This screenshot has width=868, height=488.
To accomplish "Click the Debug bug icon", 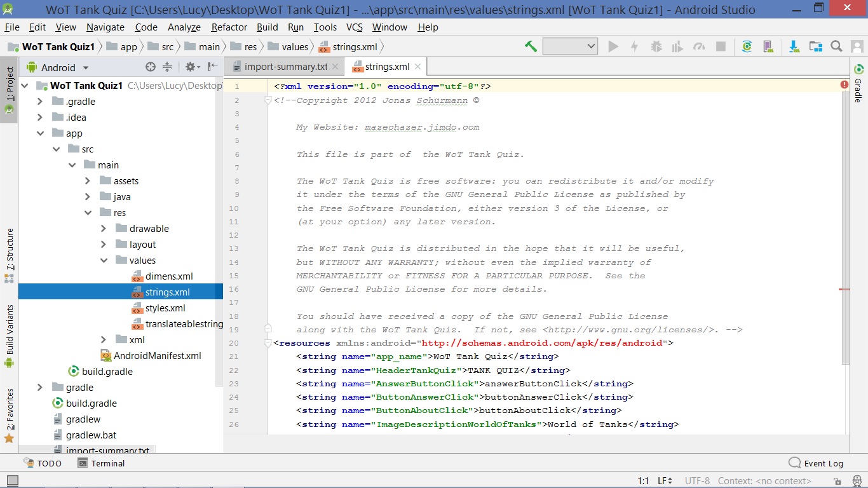I will click(x=656, y=46).
